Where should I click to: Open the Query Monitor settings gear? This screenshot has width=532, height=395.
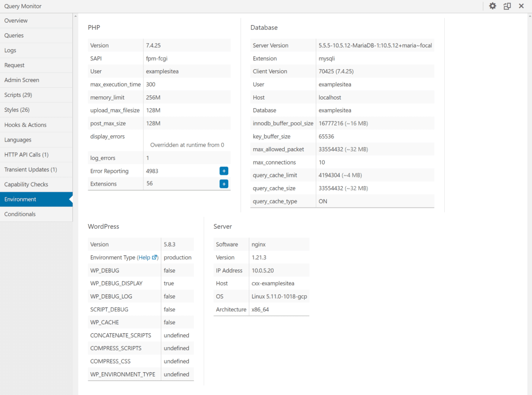[492, 6]
